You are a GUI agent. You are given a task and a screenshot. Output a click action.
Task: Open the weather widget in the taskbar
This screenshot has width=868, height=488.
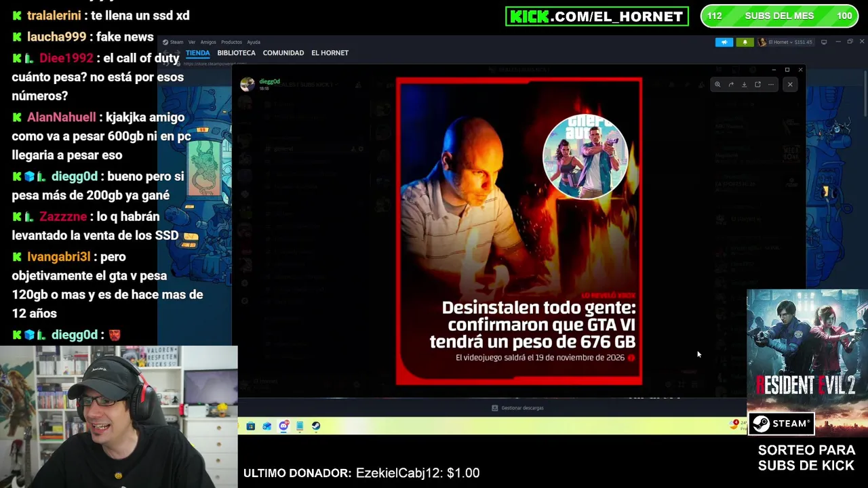(x=738, y=425)
